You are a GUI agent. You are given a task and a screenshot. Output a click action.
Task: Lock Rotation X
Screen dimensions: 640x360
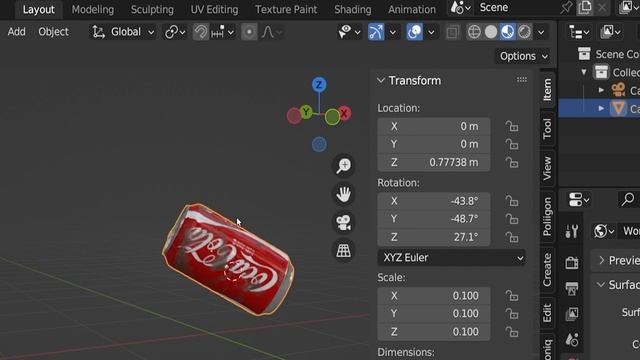click(512, 201)
